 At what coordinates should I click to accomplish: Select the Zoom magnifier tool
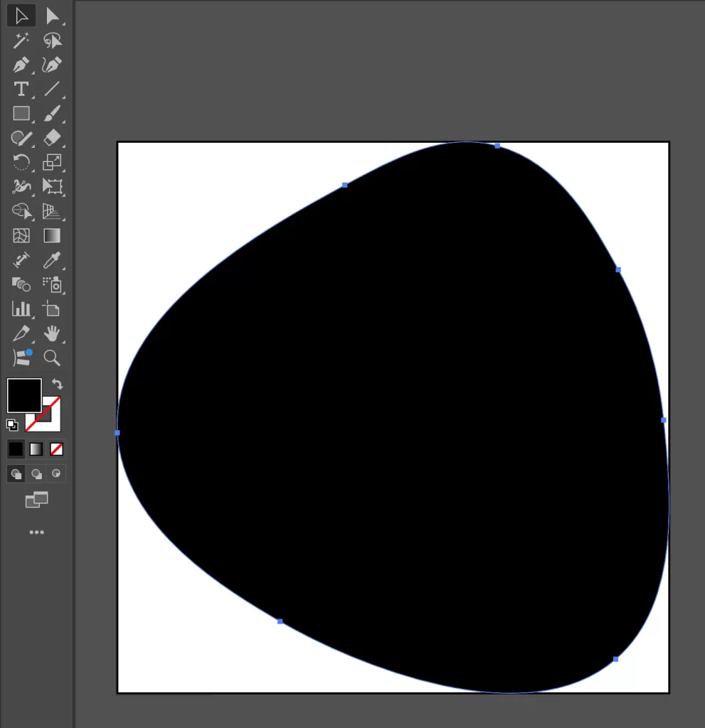coord(52,357)
